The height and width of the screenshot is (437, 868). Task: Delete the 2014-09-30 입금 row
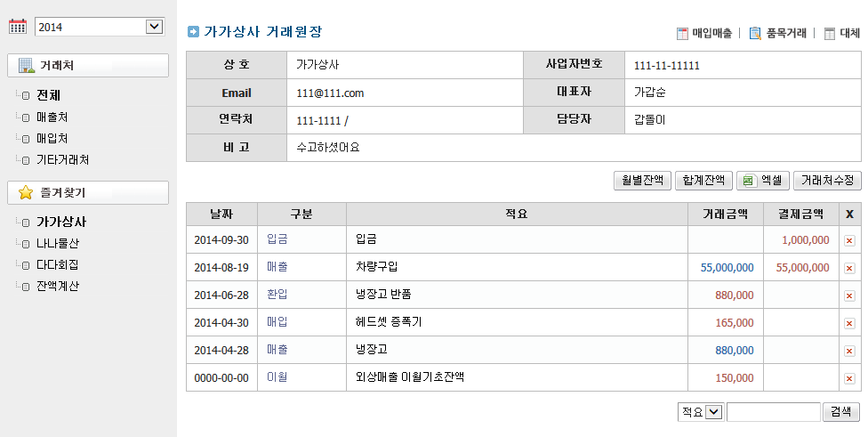coord(849,240)
